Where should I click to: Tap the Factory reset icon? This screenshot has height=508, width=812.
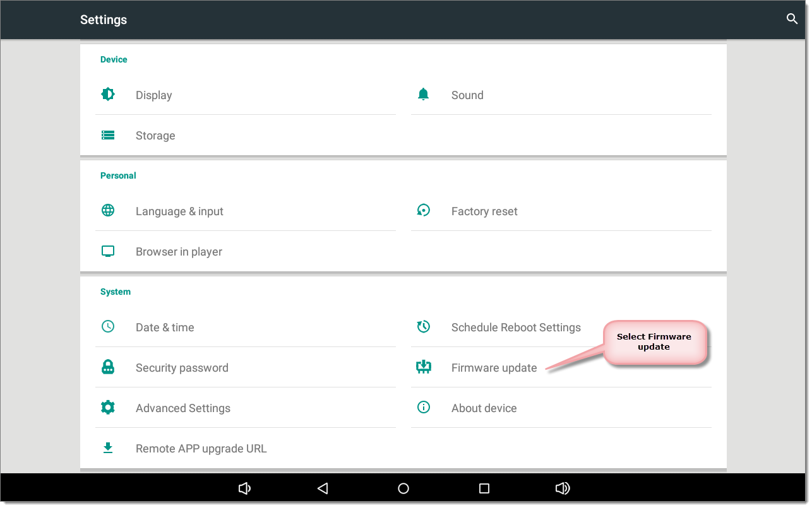point(423,211)
